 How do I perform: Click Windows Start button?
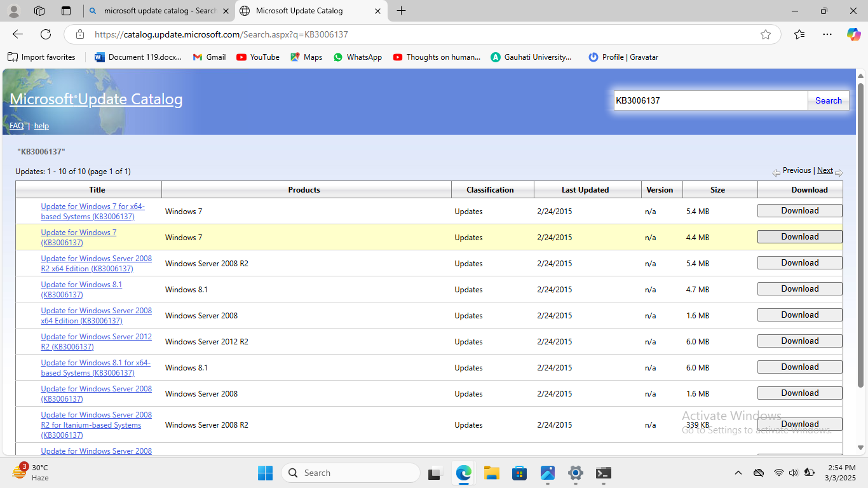[265, 473]
